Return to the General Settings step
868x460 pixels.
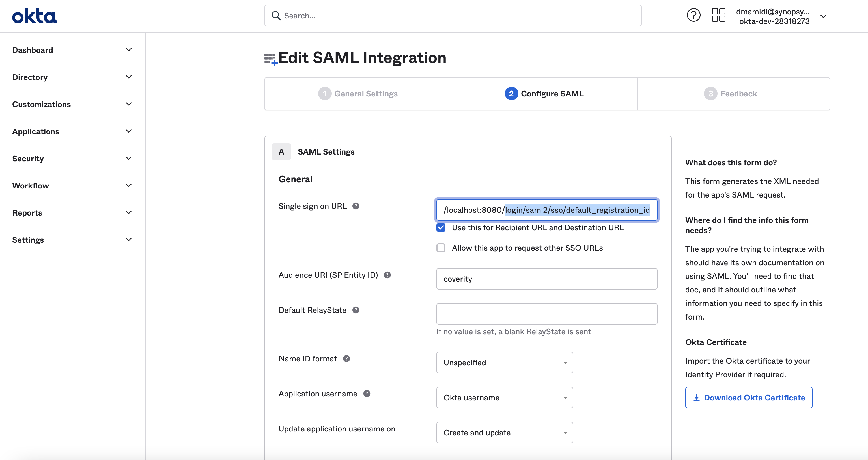click(x=357, y=94)
